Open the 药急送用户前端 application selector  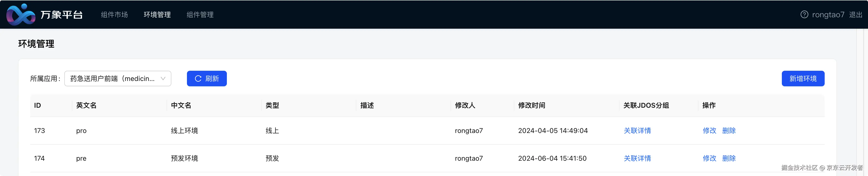(112, 79)
